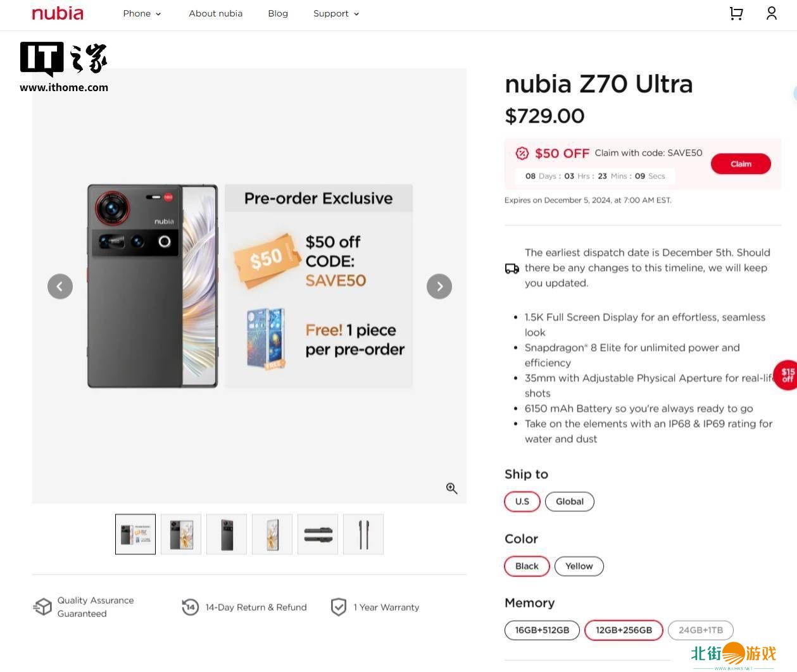Select the side-view phone thumbnail
This screenshot has height=672, width=797.
[363, 535]
